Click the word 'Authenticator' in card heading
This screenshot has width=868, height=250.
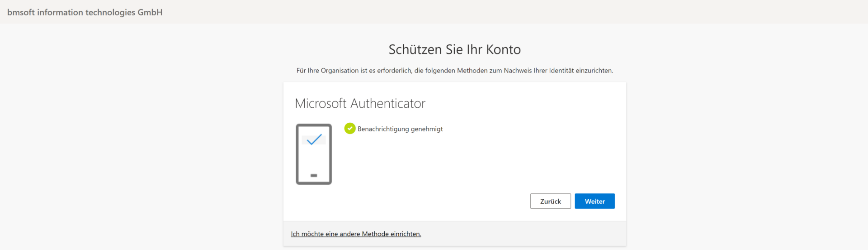pyautogui.click(x=388, y=103)
